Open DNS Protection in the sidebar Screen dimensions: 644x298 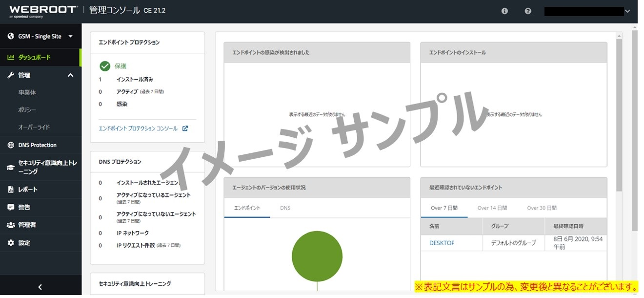coord(40,145)
